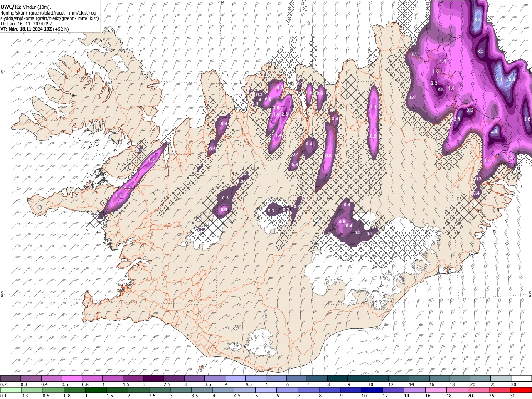Click the dark teal 8–9 swatch, snow legend
Image resolution: width=532 pixels, height=399 pixels.
pos(337,379)
